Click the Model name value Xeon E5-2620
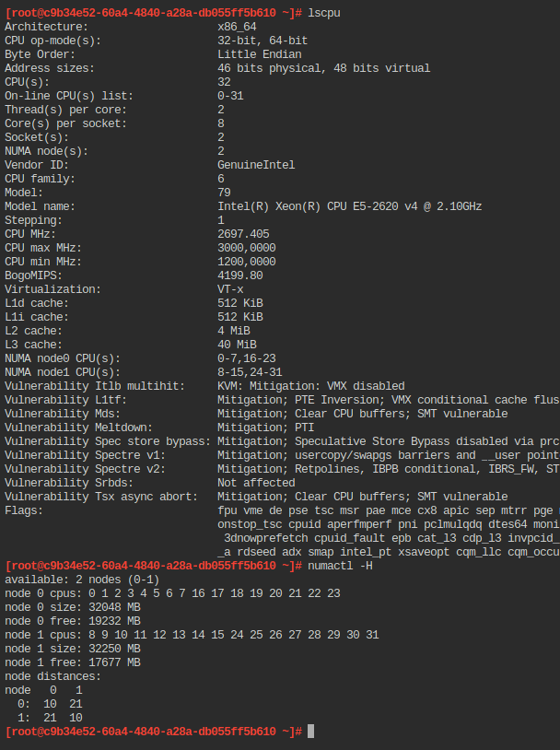560x750 pixels. coord(350,206)
